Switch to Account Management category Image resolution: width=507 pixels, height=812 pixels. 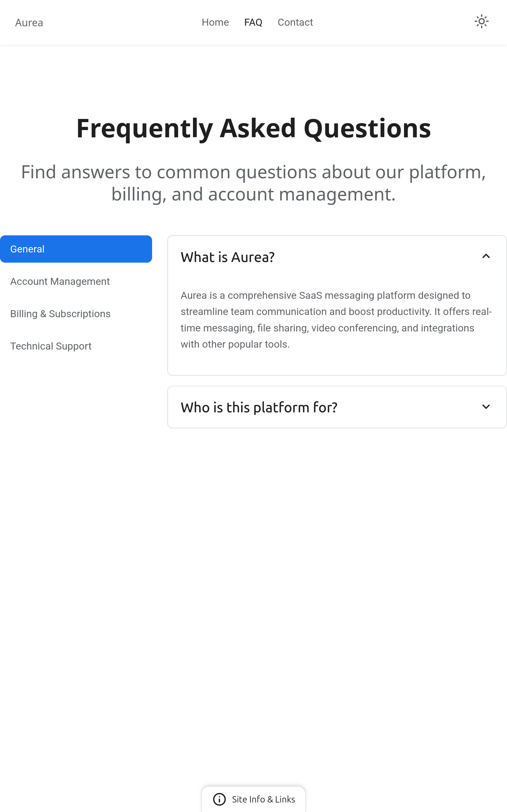(x=60, y=282)
